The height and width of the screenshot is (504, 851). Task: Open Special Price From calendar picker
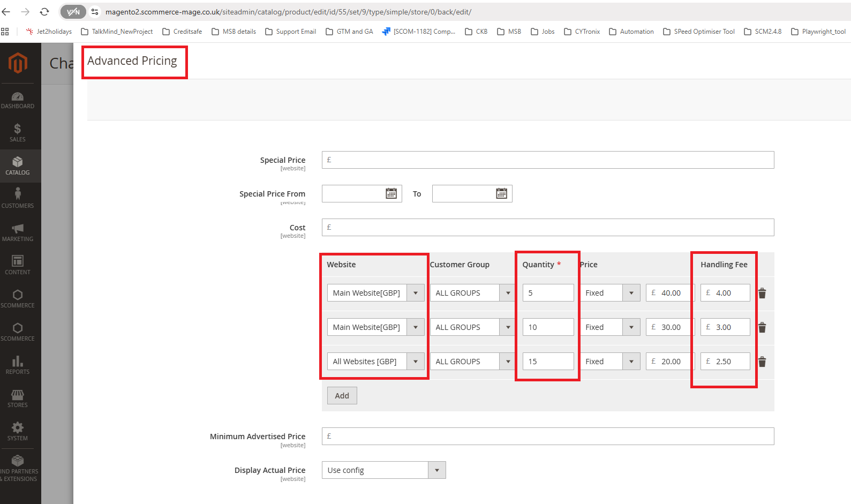click(x=391, y=194)
